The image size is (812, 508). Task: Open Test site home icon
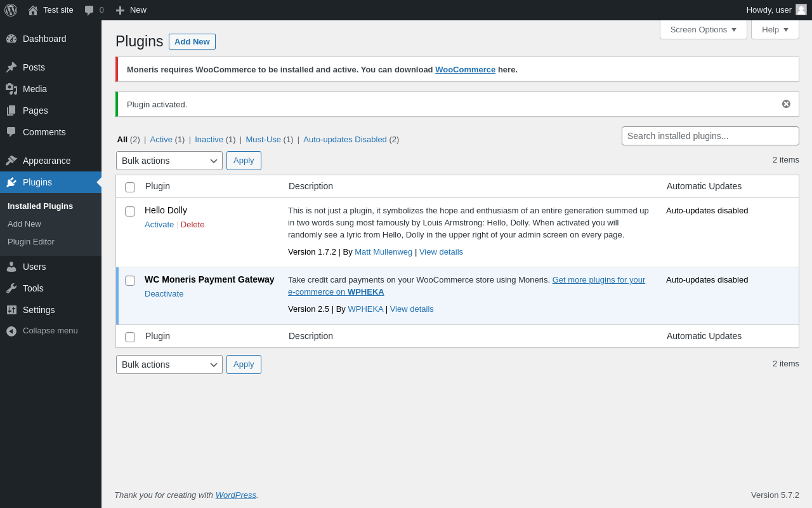click(x=33, y=10)
